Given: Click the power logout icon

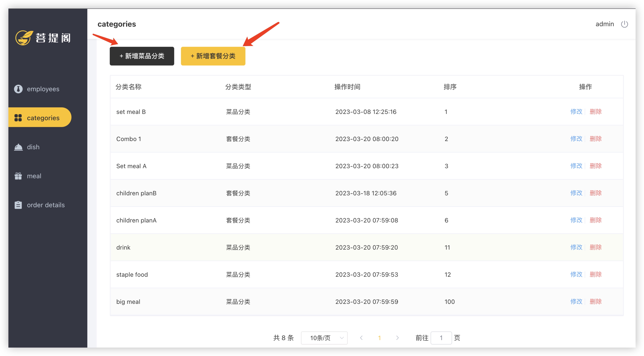Looking at the screenshot, I should (x=624, y=24).
